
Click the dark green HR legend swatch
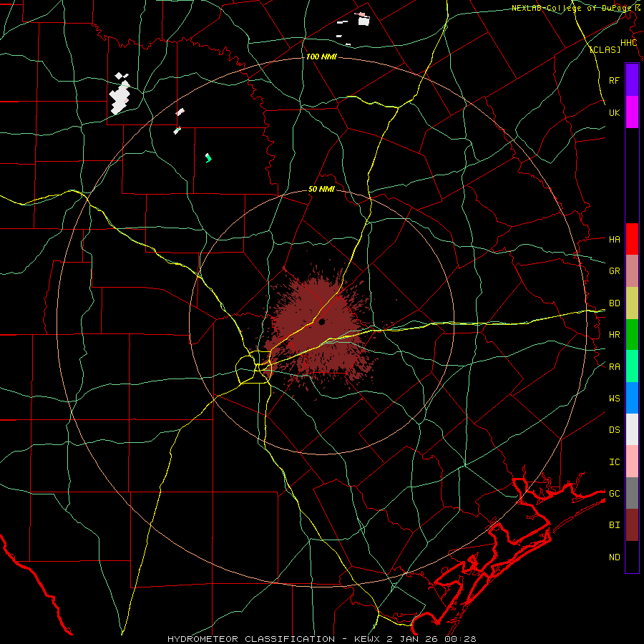tap(632, 335)
